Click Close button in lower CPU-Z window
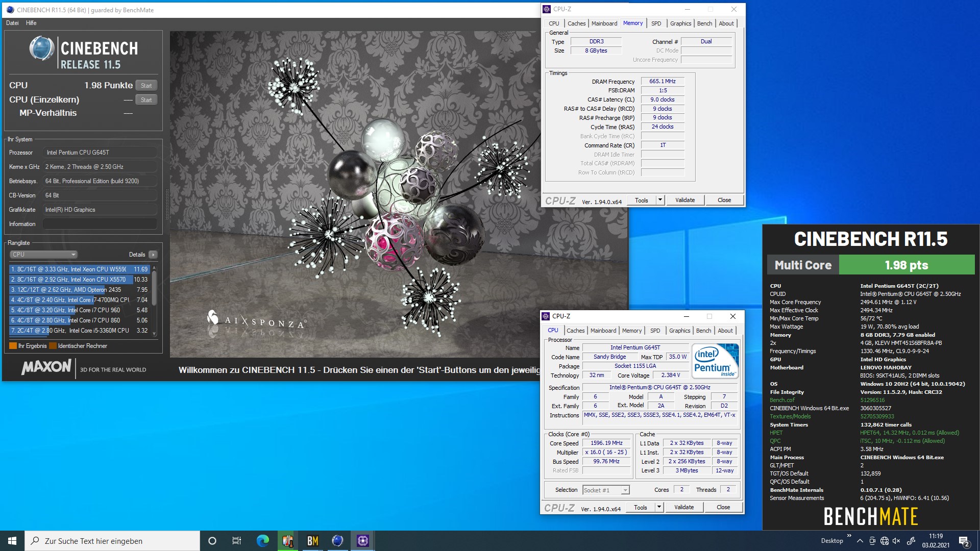The height and width of the screenshot is (551, 980). [x=723, y=508]
